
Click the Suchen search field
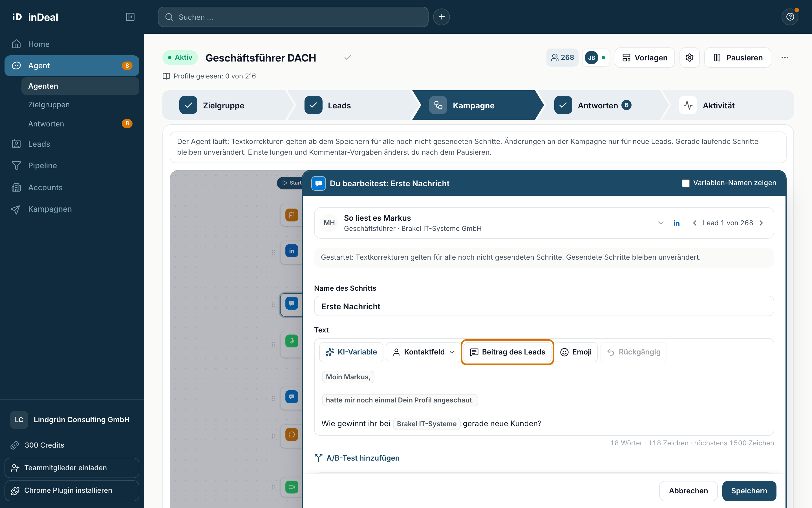coord(293,17)
